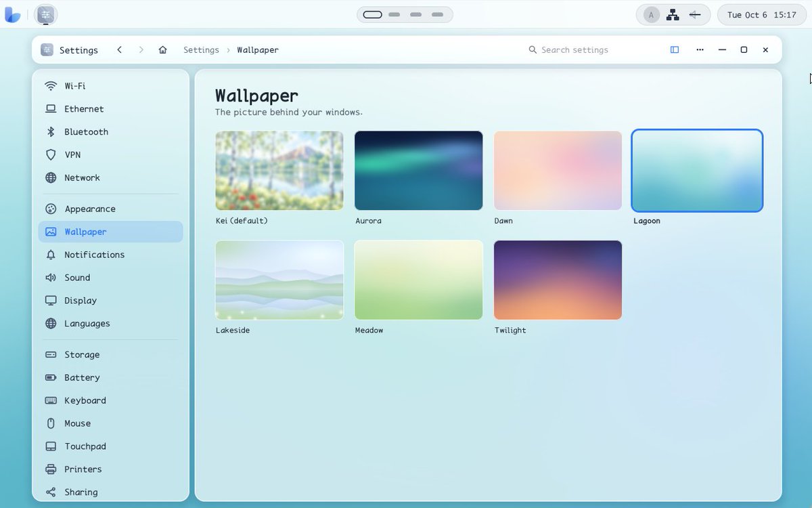The width and height of the screenshot is (812, 508).
Task: Open the Appearance category label
Action: pos(90,209)
